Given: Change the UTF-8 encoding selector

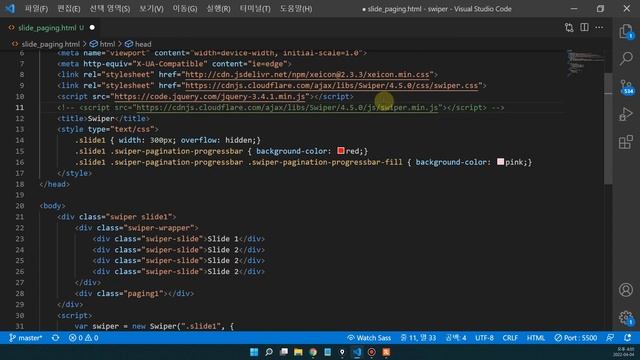Looking at the screenshot, I should click(x=484, y=338).
